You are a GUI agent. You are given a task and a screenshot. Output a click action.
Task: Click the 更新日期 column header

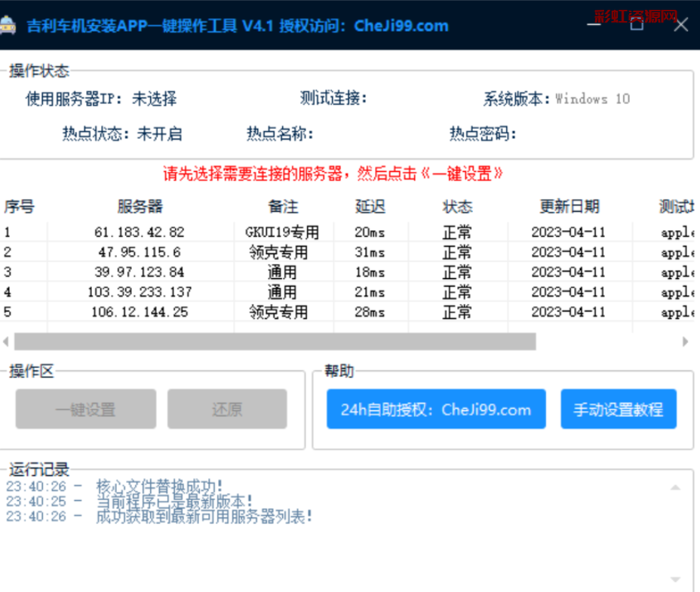(570, 207)
